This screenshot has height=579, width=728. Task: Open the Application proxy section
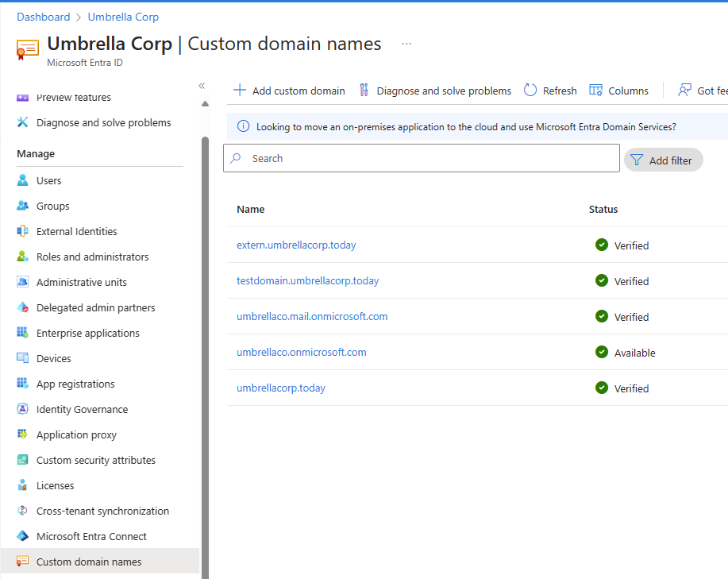[75, 434]
